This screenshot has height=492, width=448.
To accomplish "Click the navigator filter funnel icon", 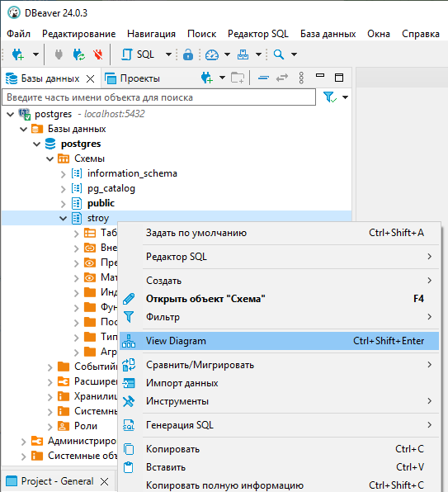I will 330,97.
